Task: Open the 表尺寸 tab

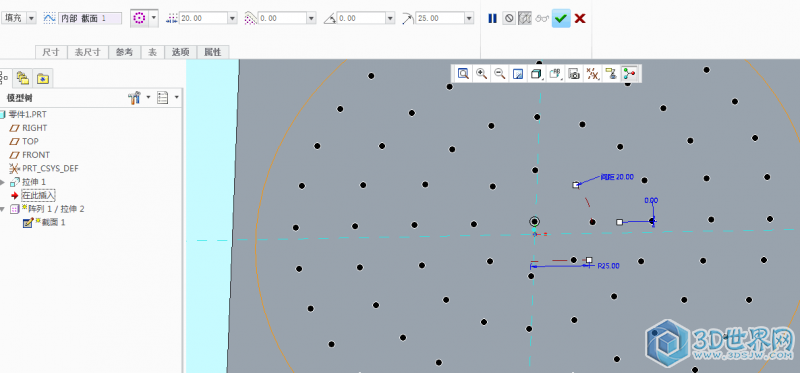Action: pos(88,52)
